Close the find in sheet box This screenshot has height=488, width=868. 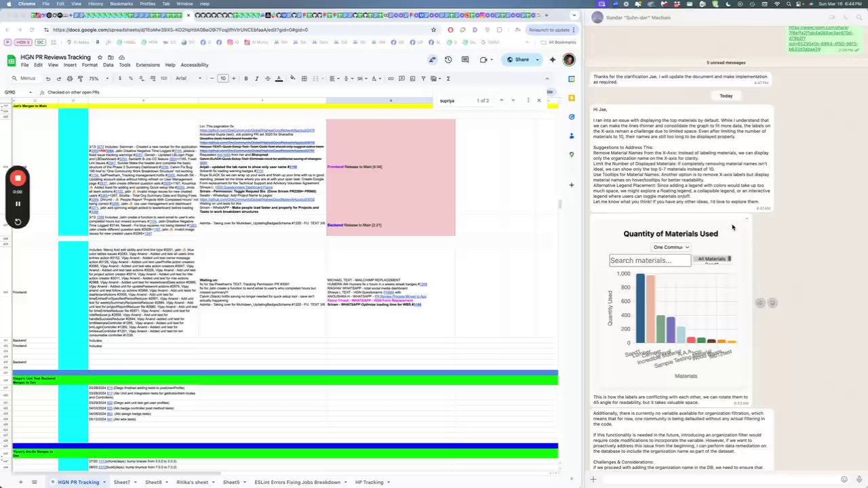point(539,100)
